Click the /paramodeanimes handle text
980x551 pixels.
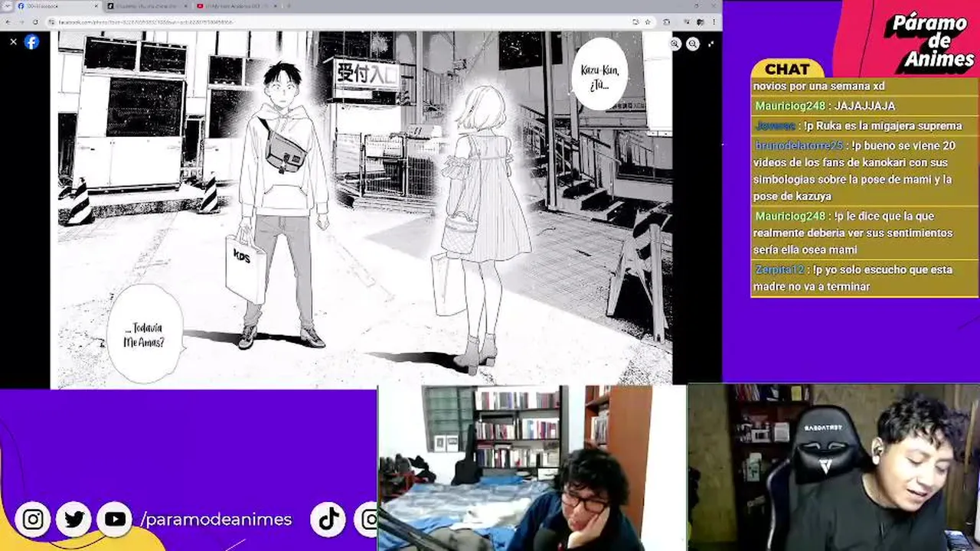[216, 520]
